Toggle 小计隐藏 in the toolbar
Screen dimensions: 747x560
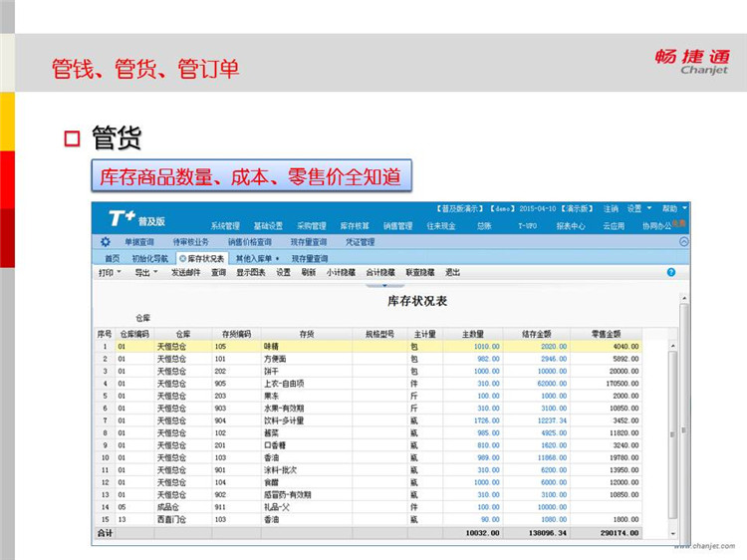coord(341,272)
